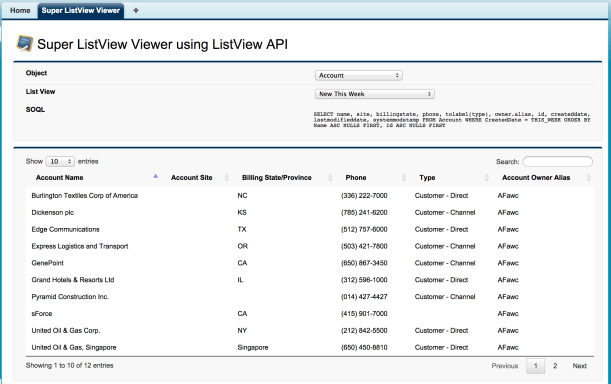
Task: Click the ascending sort arrow on Account Name
Action: (155, 176)
